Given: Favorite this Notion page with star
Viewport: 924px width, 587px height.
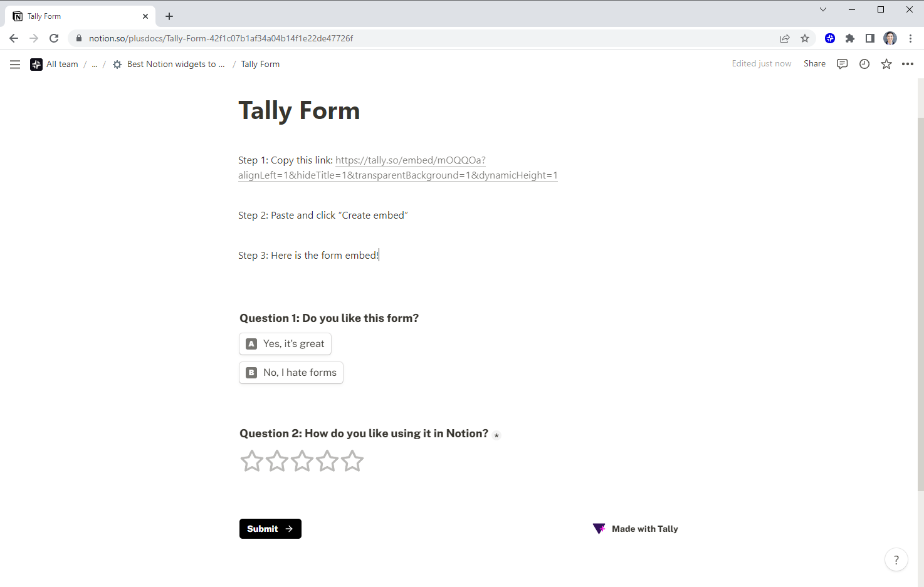Looking at the screenshot, I should click(886, 64).
